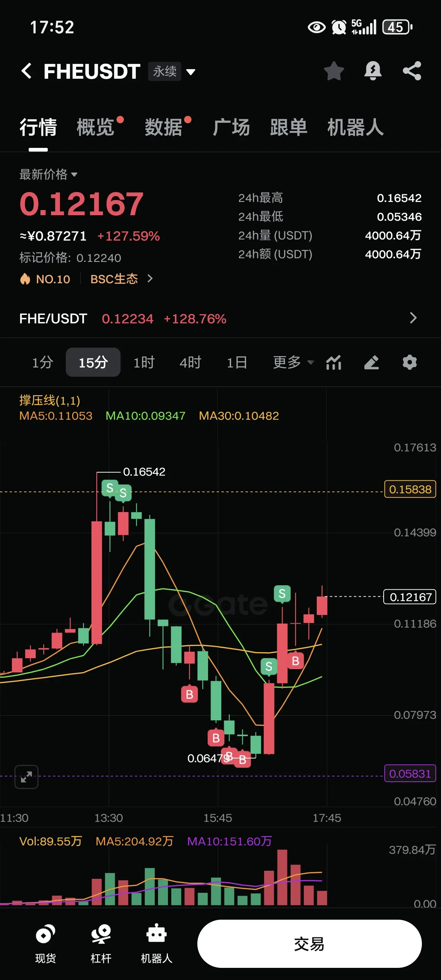Open FHE/USDT spot pair row
441x980 pixels.
pyautogui.click(x=220, y=319)
